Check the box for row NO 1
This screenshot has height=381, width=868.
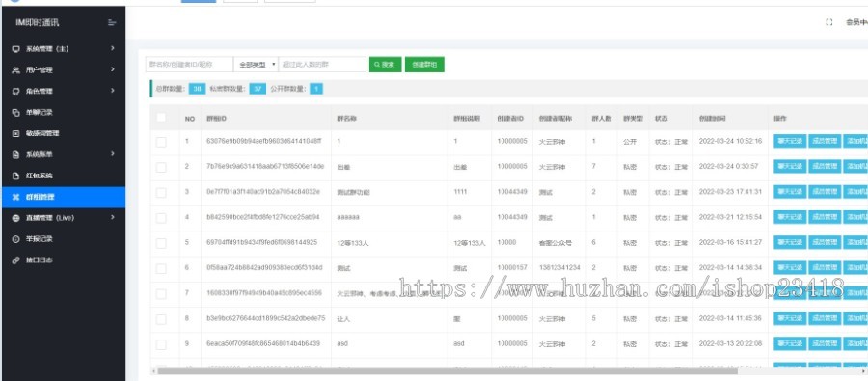pos(161,143)
